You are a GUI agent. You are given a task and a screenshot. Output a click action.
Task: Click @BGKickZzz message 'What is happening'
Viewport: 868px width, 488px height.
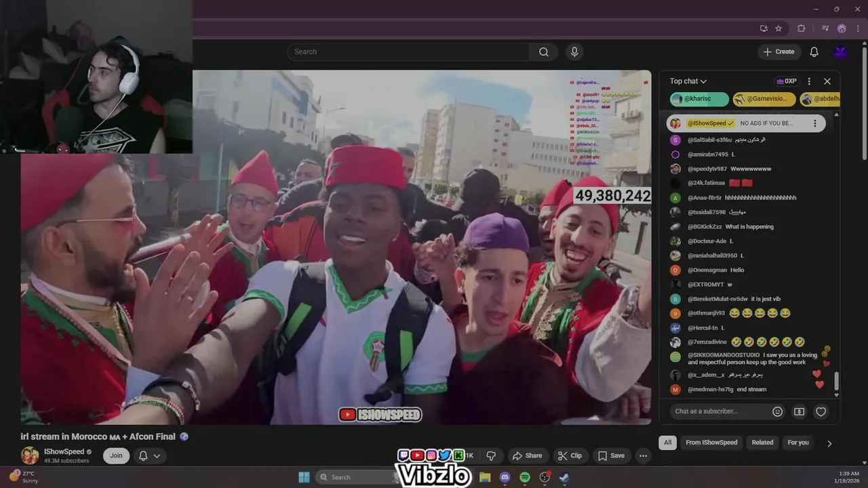click(749, 226)
